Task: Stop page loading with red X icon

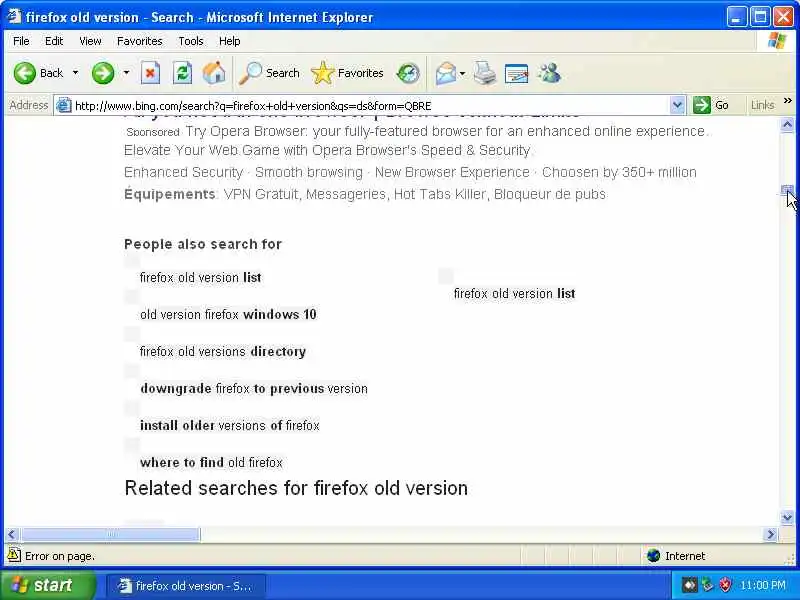Action: coord(150,73)
